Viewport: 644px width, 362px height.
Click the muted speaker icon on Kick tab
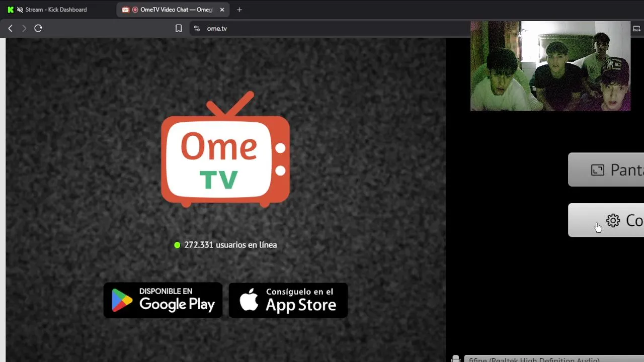20,10
